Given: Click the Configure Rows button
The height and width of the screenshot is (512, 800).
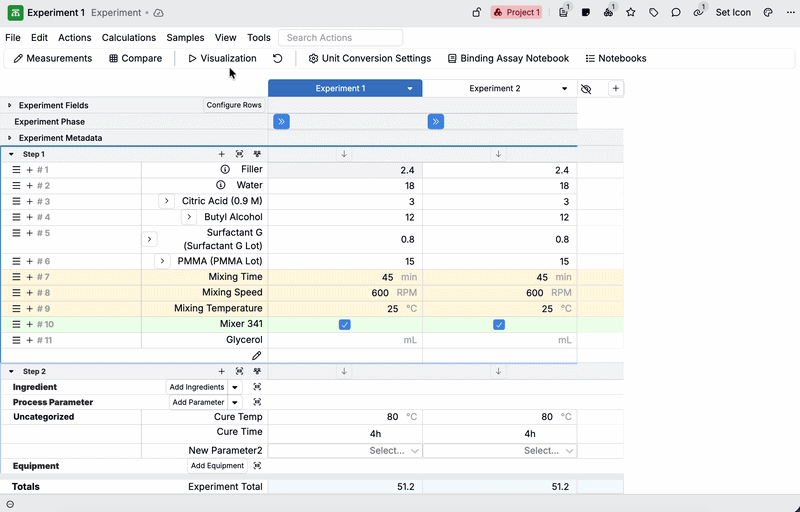Looking at the screenshot, I should click(x=234, y=105).
